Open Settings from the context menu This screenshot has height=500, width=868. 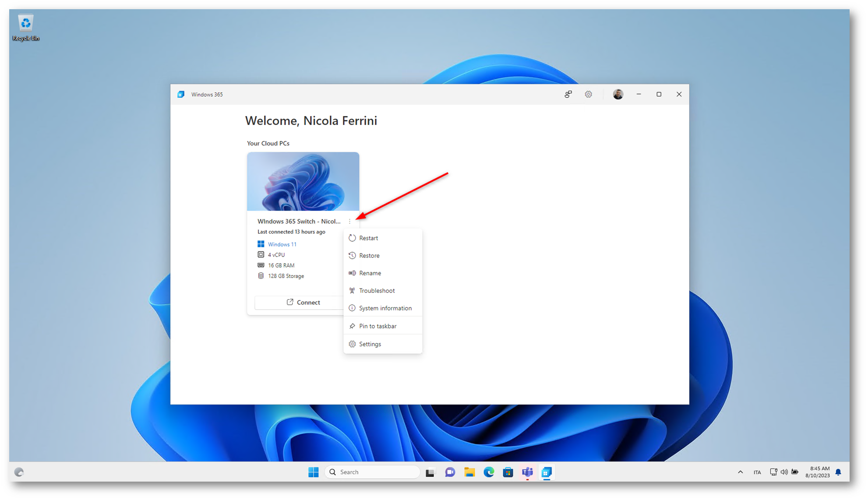pyautogui.click(x=370, y=344)
